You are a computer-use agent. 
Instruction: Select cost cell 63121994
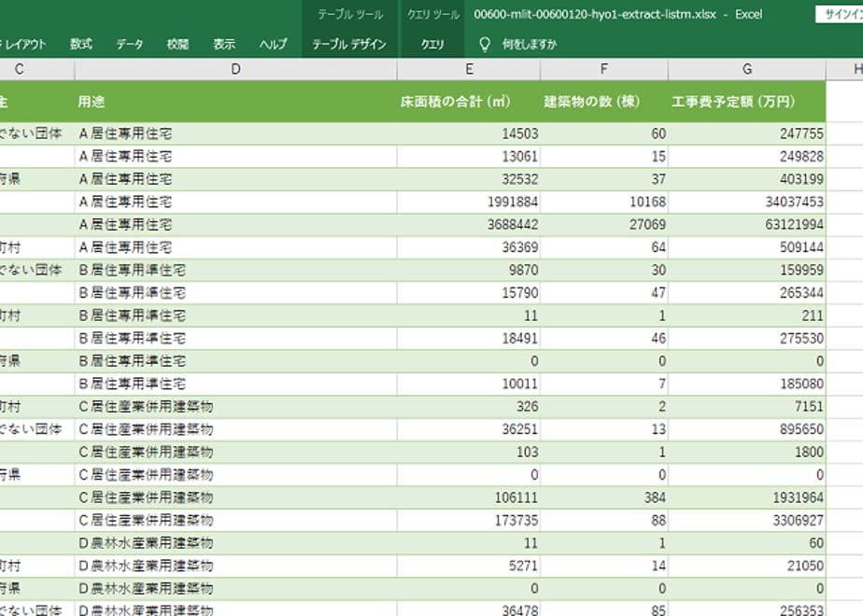[x=747, y=225]
